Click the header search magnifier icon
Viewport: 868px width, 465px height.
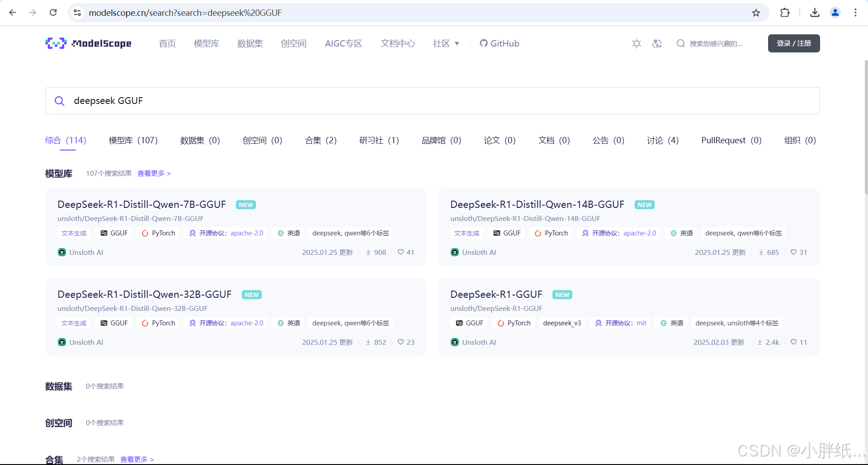(x=680, y=43)
